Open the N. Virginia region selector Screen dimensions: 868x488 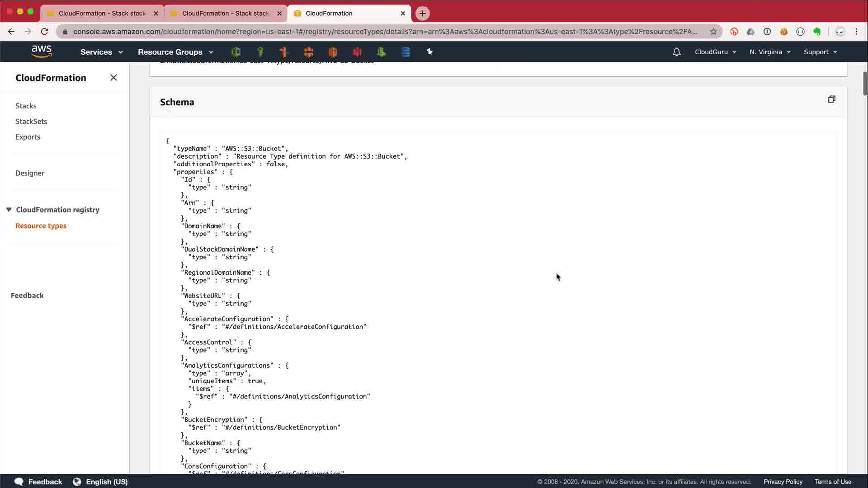click(x=769, y=52)
